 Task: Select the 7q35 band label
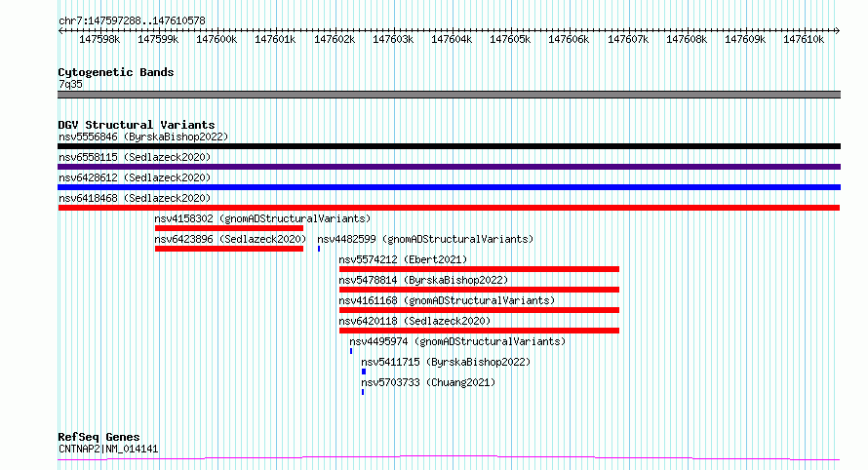coord(70,84)
